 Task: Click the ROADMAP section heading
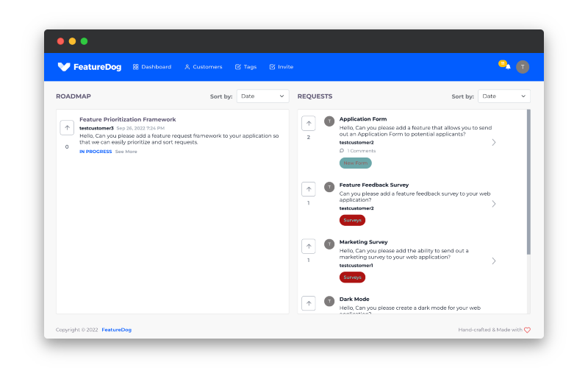(73, 96)
